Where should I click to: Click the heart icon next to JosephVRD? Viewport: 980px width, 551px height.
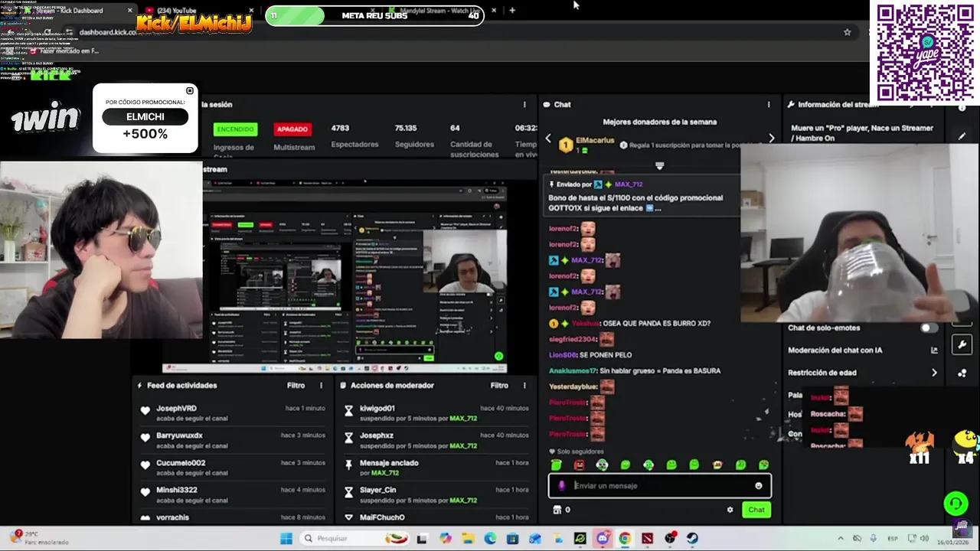click(145, 411)
